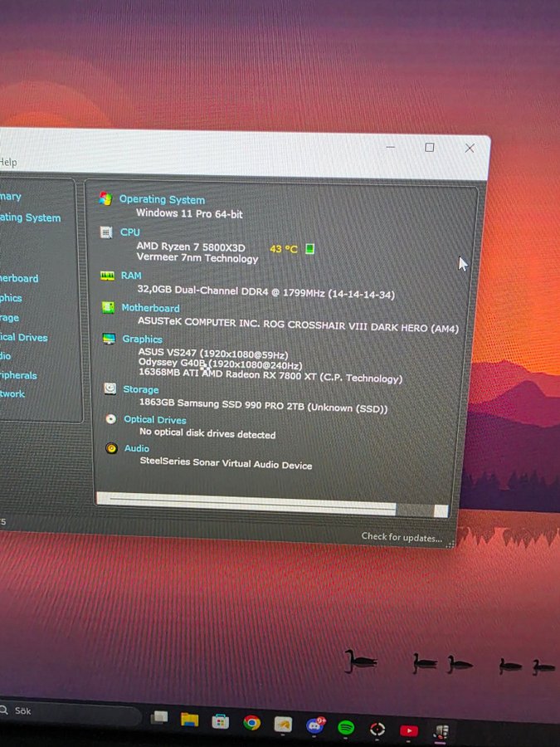Click the green CPU temperature indicator icon
Image resolution: width=560 pixels, height=747 pixels.
pyautogui.click(x=309, y=249)
